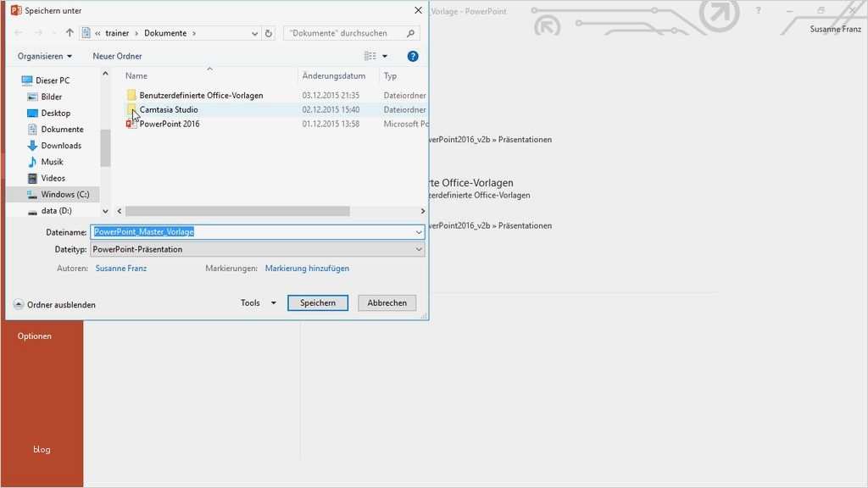The height and width of the screenshot is (488, 868).
Task: Click the view layout icon
Action: tap(370, 56)
